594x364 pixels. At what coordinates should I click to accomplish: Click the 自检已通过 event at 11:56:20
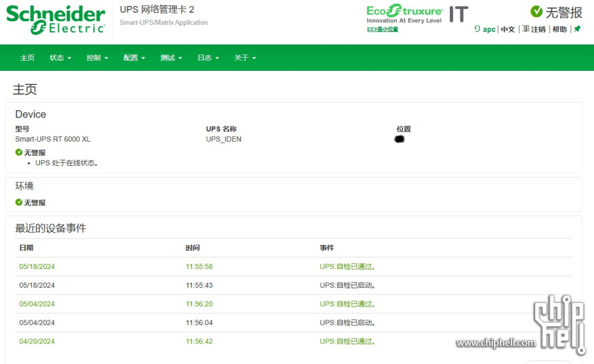pyautogui.click(x=347, y=304)
